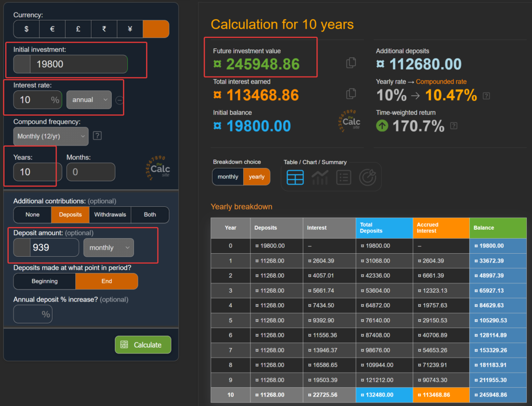Open the summary list view icon
This screenshot has height=406, width=532.
coord(343,177)
